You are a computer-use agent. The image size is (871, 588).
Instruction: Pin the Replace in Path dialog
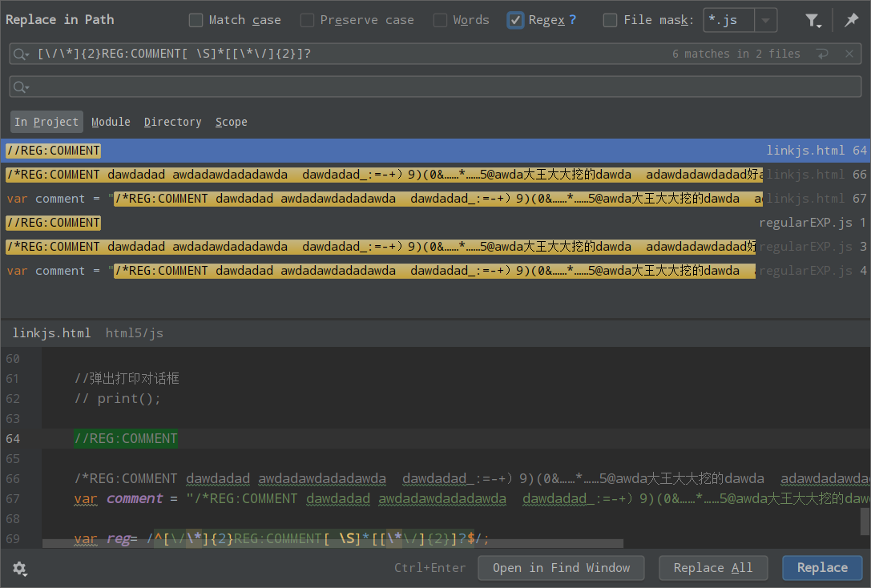[x=851, y=19]
